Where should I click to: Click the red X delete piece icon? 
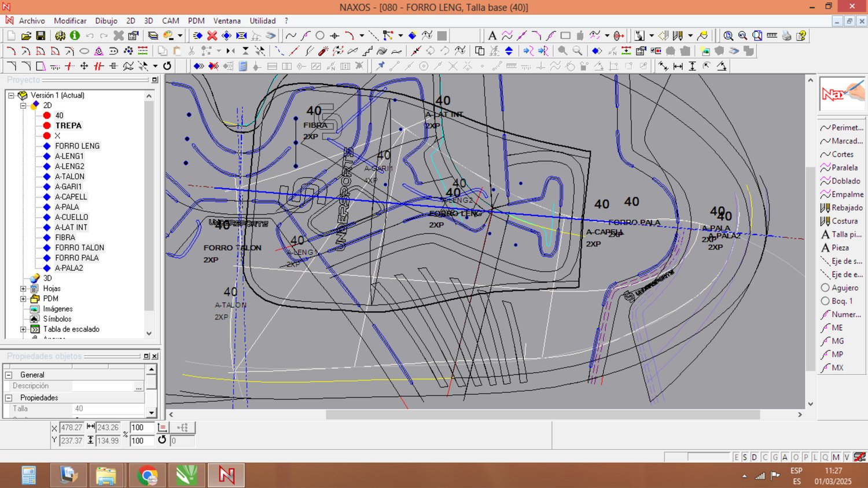(212, 36)
